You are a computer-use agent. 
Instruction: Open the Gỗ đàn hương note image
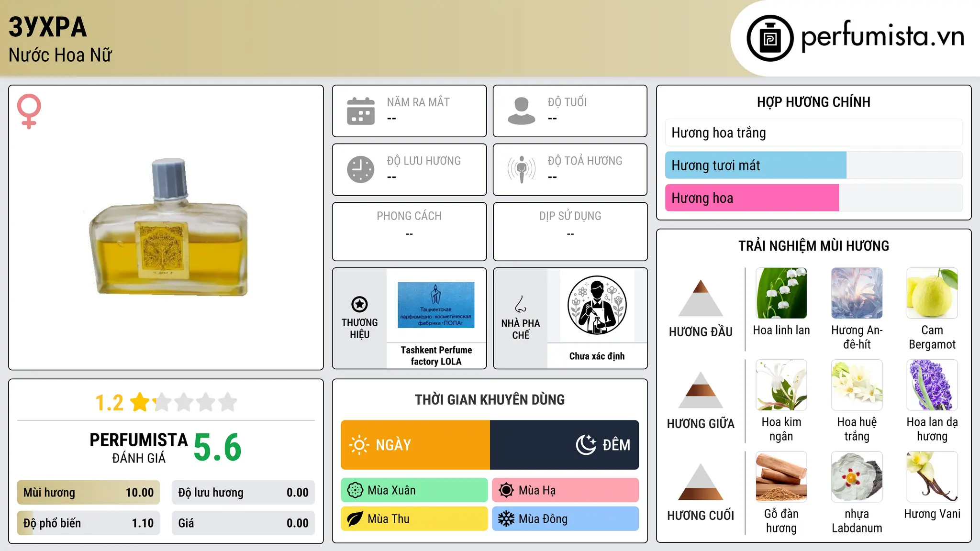coord(781,477)
